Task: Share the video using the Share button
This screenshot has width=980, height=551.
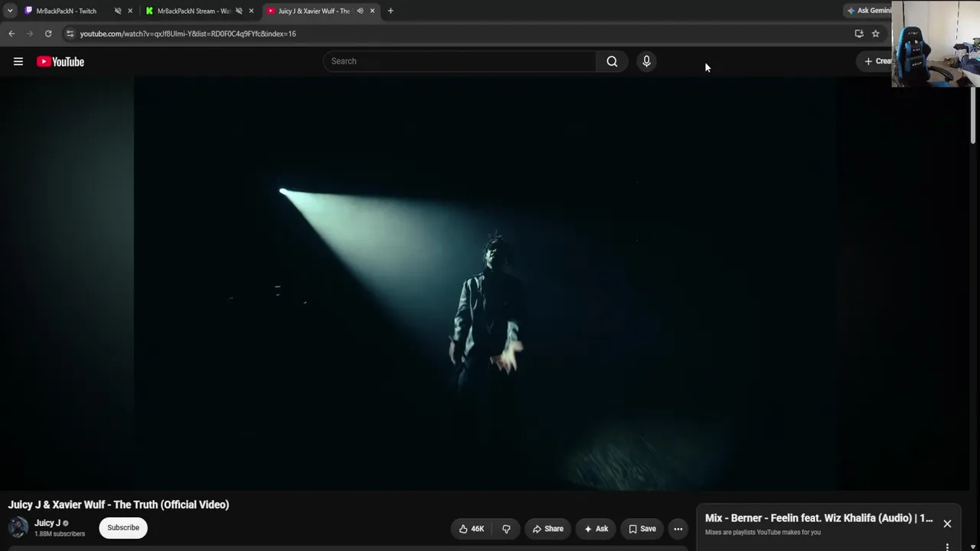Action: [548, 529]
